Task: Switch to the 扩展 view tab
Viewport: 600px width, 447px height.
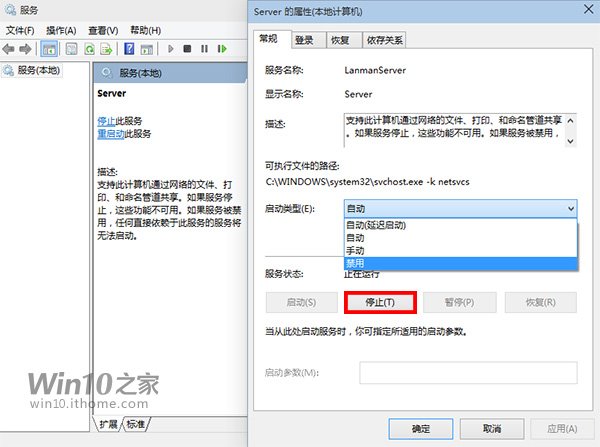Action: pos(108,424)
